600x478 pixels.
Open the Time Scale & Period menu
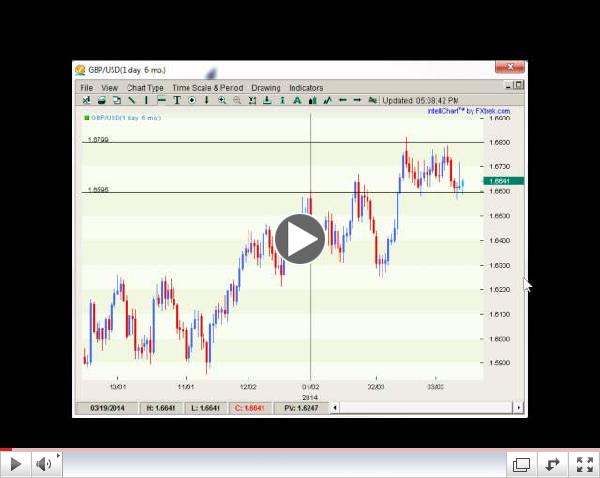(x=208, y=88)
